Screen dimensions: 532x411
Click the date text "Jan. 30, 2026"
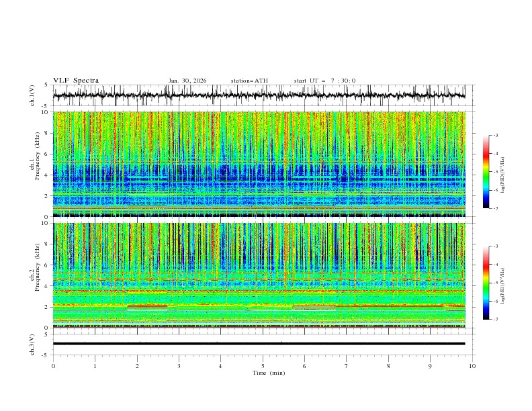pos(187,81)
